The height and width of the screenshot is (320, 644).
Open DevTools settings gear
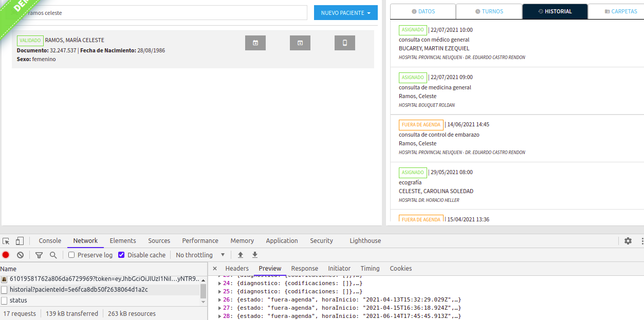point(628,241)
